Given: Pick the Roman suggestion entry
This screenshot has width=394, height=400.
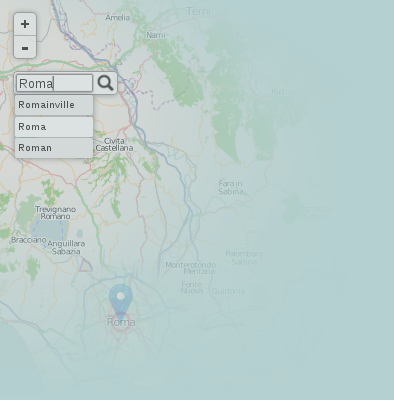Looking at the screenshot, I should 54,148.
